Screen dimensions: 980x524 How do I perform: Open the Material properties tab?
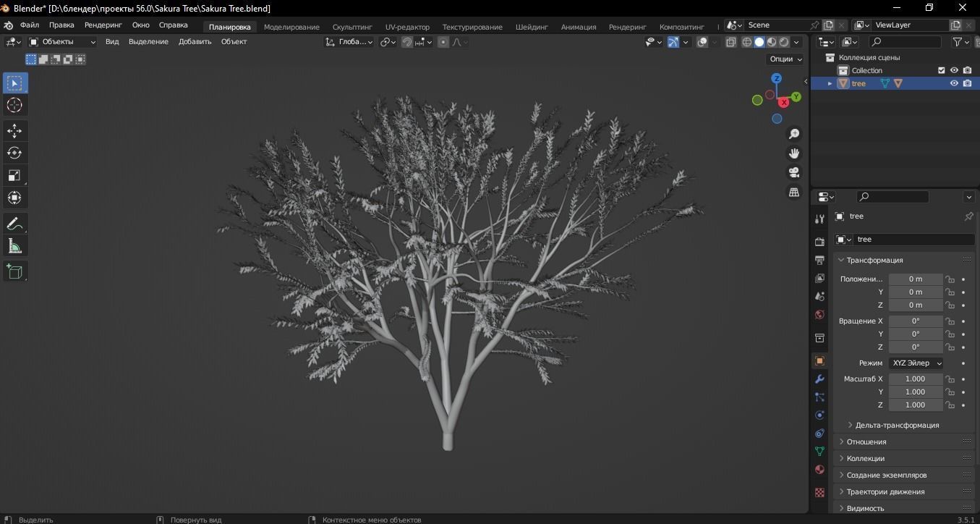(x=819, y=469)
